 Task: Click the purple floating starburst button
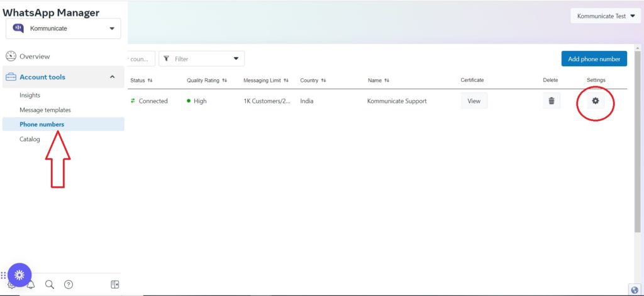pos(19,275)
